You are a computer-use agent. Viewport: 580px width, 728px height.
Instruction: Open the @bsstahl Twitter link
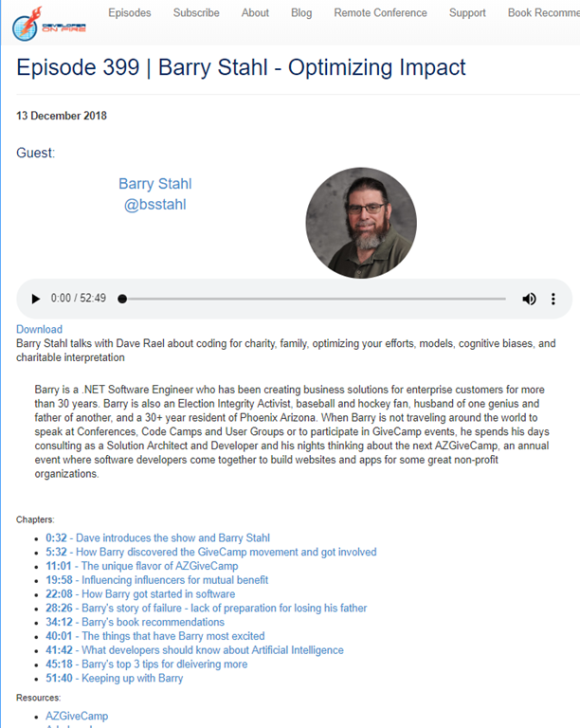point(155,205)
